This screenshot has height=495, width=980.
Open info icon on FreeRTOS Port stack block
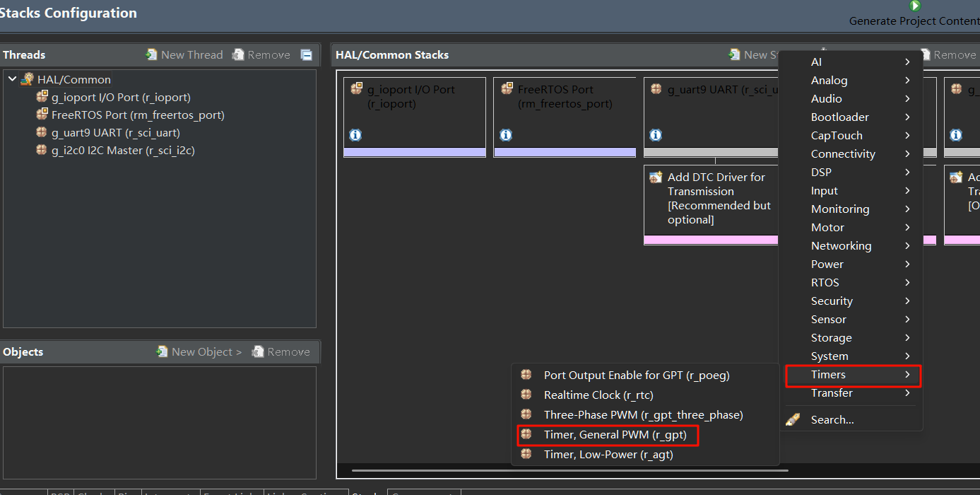coord(506,135)
